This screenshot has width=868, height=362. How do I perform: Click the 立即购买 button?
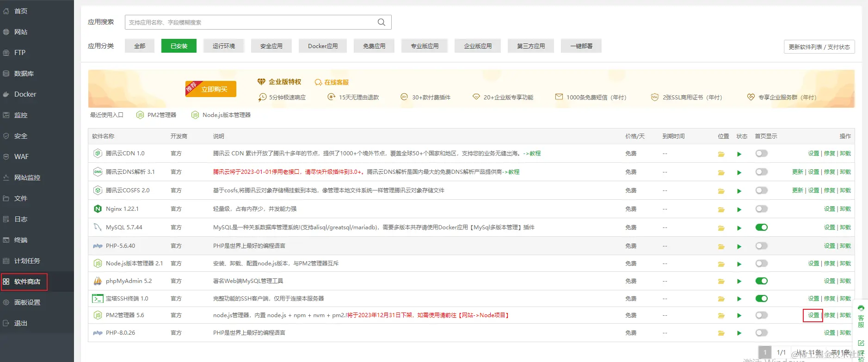point(211,89)
